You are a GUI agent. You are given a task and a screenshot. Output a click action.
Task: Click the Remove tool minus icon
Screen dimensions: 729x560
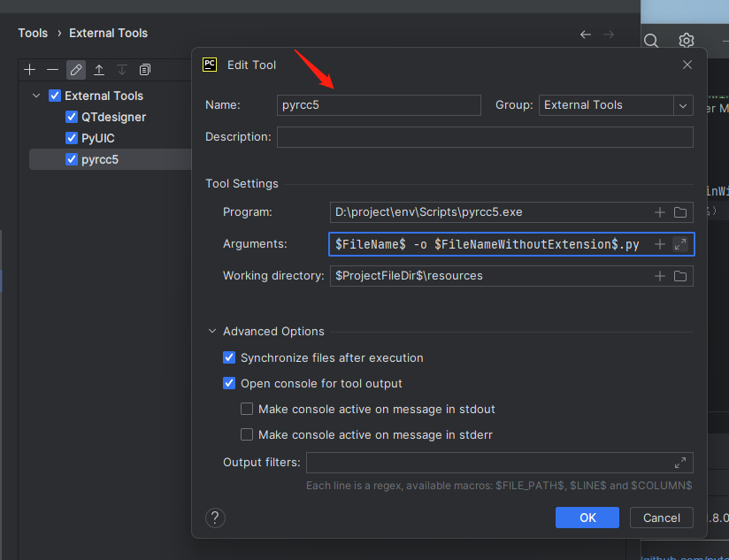[x=53, y=69]
